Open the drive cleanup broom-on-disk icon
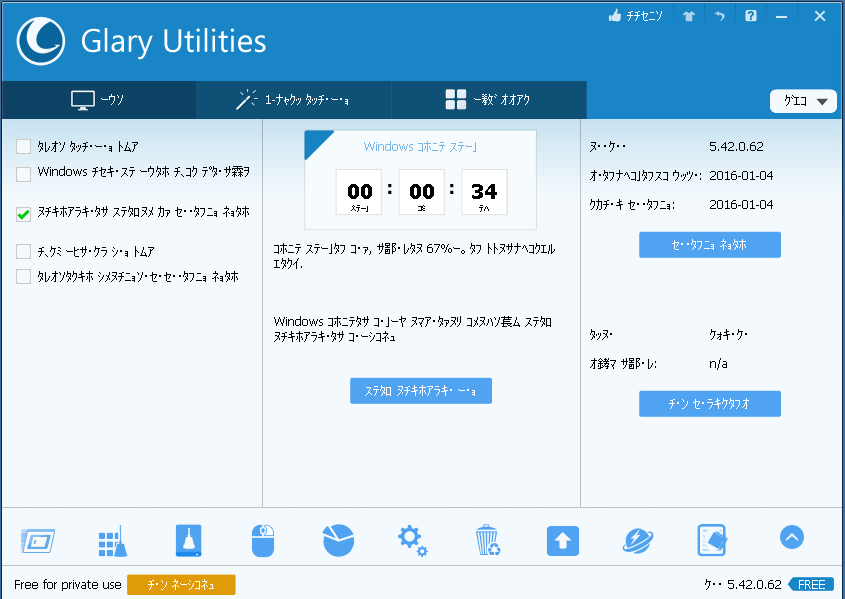This screenshot has height=599, width=845. (x=188, y=540)
